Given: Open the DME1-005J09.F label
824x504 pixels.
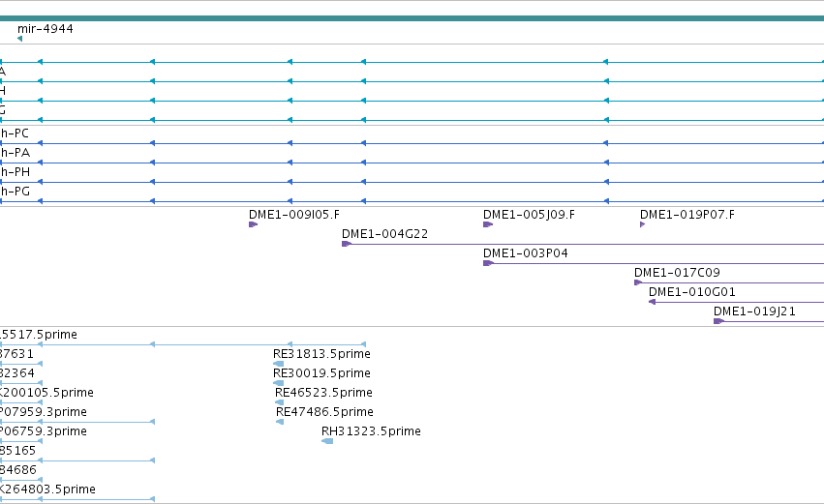Looking at the screenshot, I should pos(530,215).
